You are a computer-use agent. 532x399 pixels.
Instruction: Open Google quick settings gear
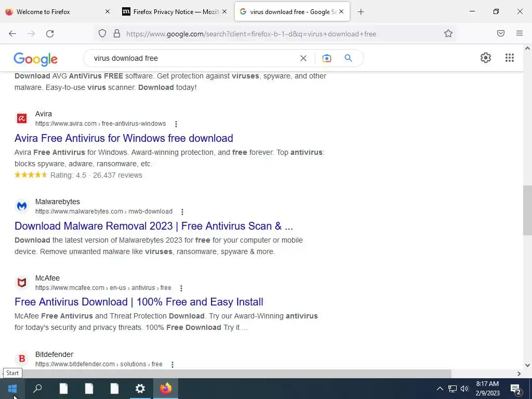pos(486,58)
